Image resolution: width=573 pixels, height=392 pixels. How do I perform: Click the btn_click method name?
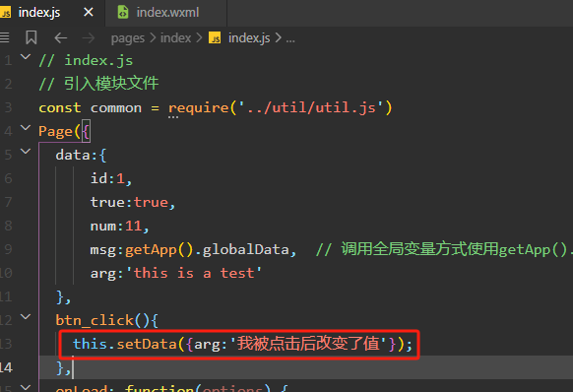[x=95, y=320]
